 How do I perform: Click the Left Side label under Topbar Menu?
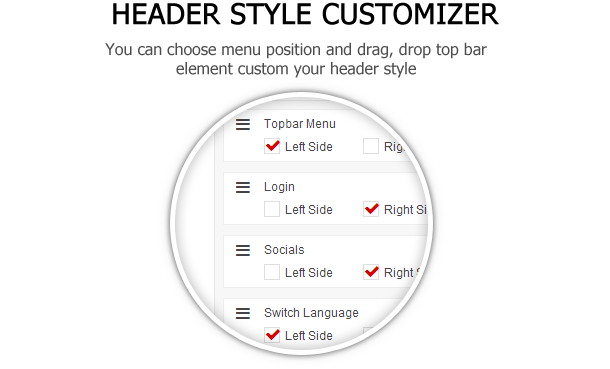pyautogui.click(x=309, y=147)
